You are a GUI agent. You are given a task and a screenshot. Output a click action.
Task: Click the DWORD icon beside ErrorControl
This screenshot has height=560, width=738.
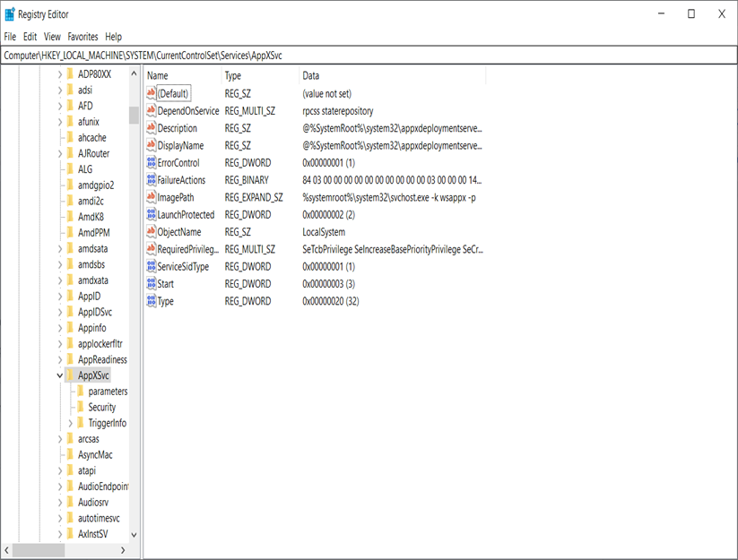(151, 163)
